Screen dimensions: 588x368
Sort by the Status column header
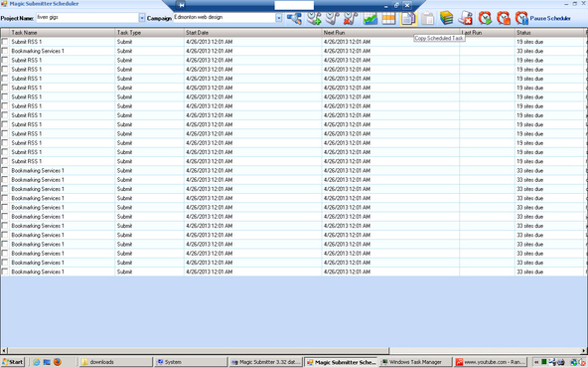(549, 33)
